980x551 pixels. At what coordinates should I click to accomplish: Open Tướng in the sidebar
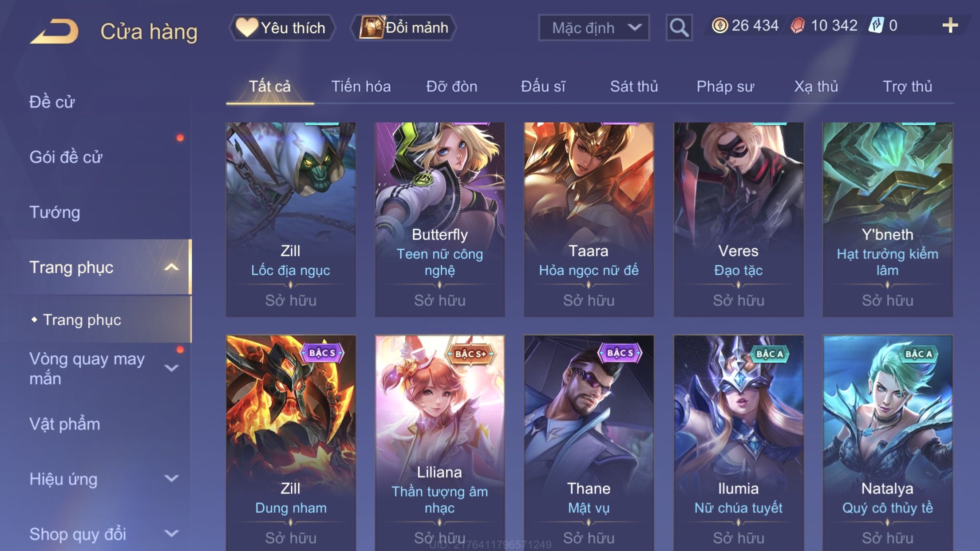coord(55,212)
